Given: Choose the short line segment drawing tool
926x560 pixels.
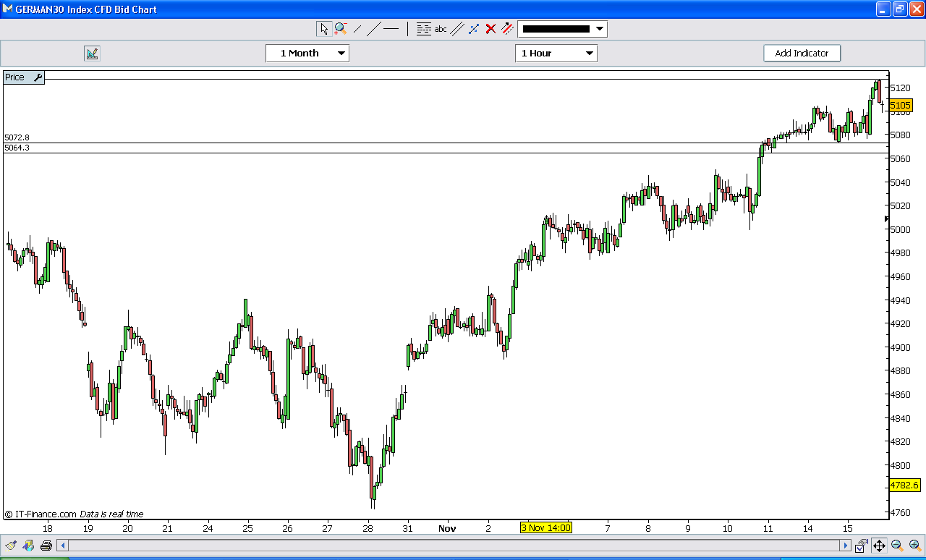Looking at the screenshot, I should pos(357,29).
